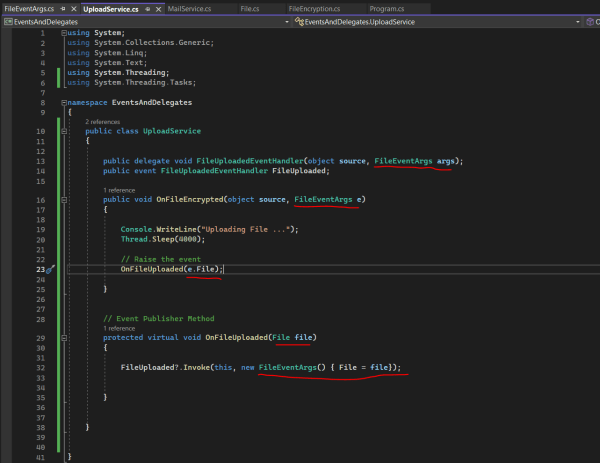The height and width of the screenshot is (463, 600).
Task: Open the Program.cs tab
Action: coord(387,9)
